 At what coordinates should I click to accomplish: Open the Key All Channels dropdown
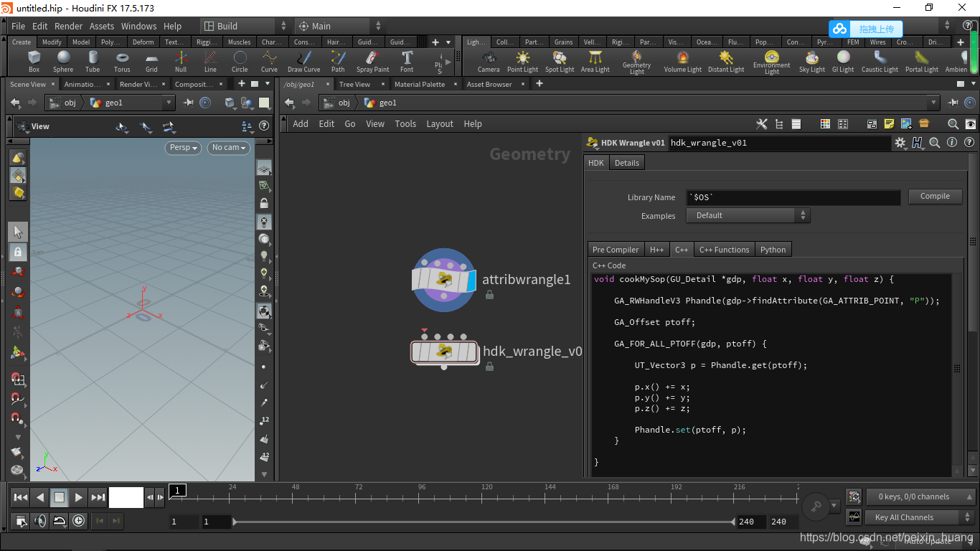click(x=921, y=517)
